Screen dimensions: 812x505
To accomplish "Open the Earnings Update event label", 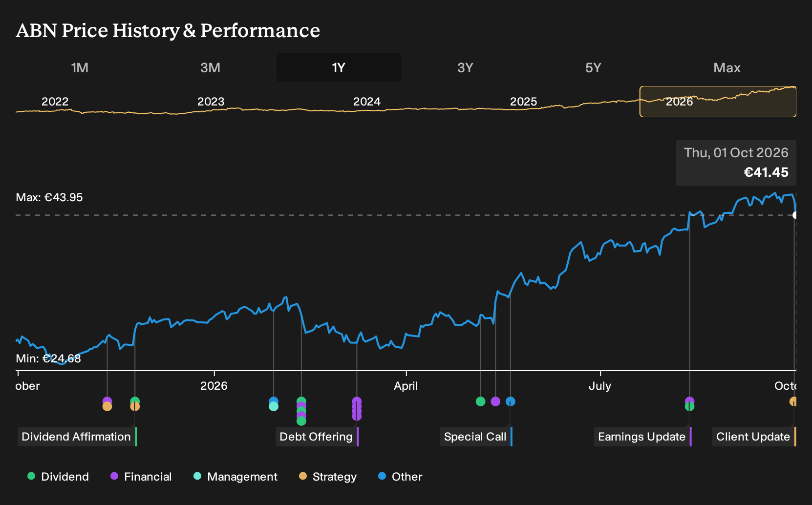I will [x=643, y=437].
